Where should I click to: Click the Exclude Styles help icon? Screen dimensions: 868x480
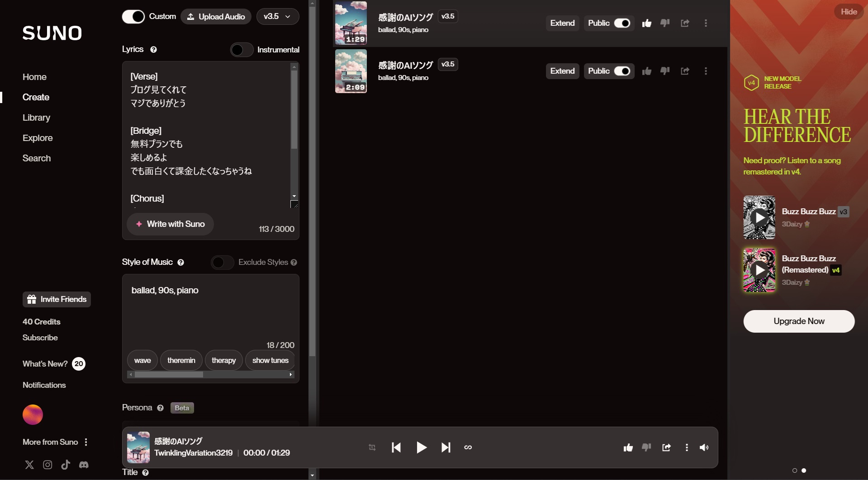tap(294, 263)
